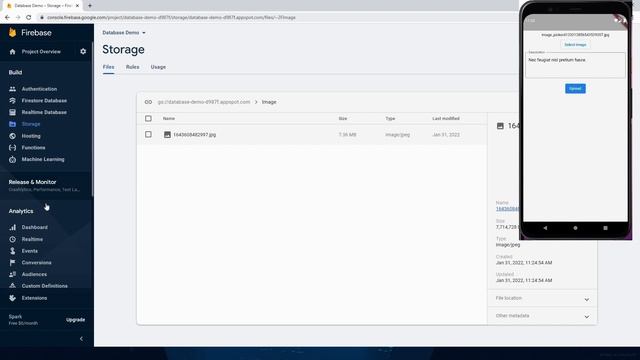The width and height of the screenshot is (640, 360).
Task: Tap the Description text field in emulator
Action: coord(576,64)
